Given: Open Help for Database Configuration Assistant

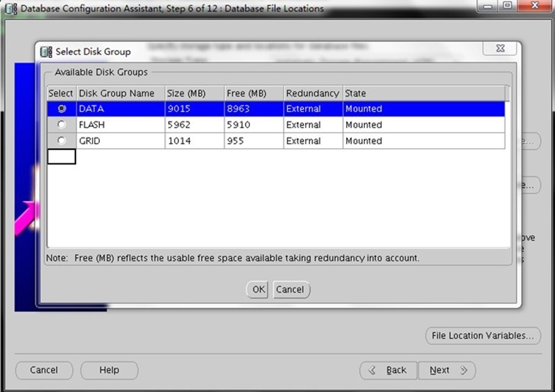Looking at the screenshot, I should click(x=109, y=370).
